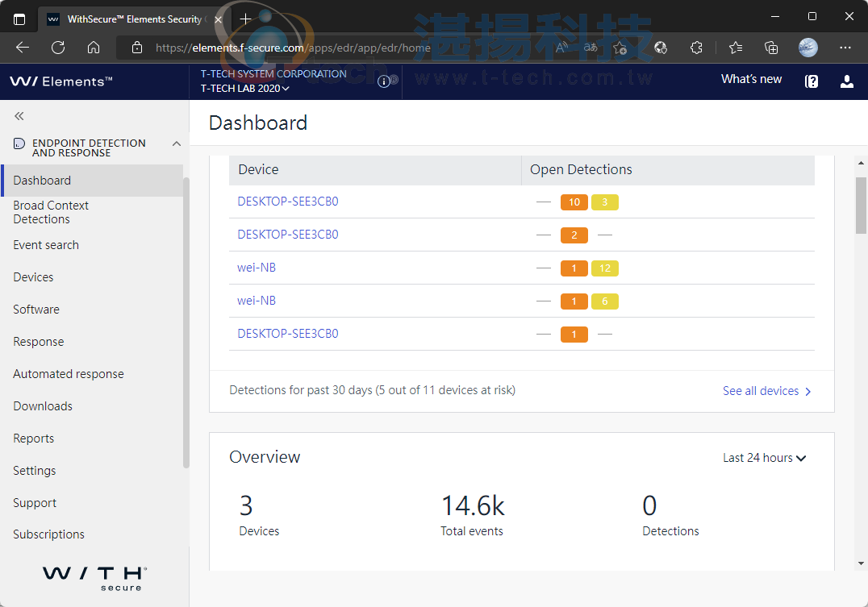Open browser Settings and more menu
The height and width of the screenshot is (607, 868).
(x=845, y=48)
